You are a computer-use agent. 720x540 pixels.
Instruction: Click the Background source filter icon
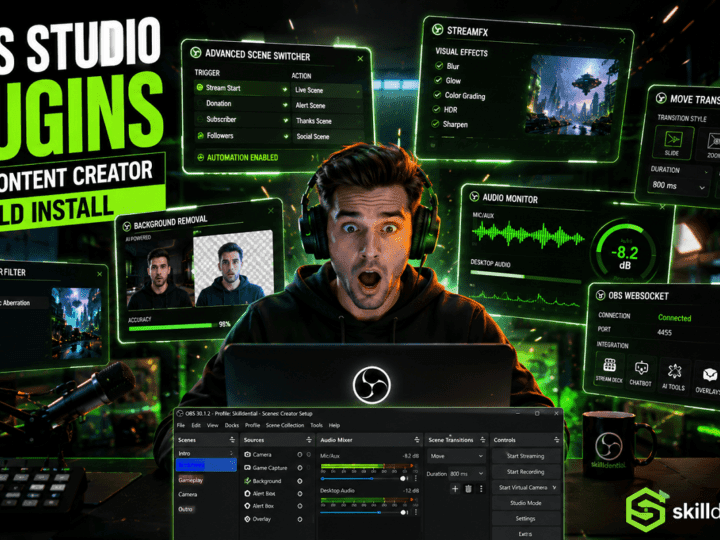click(x=248, y=481)
